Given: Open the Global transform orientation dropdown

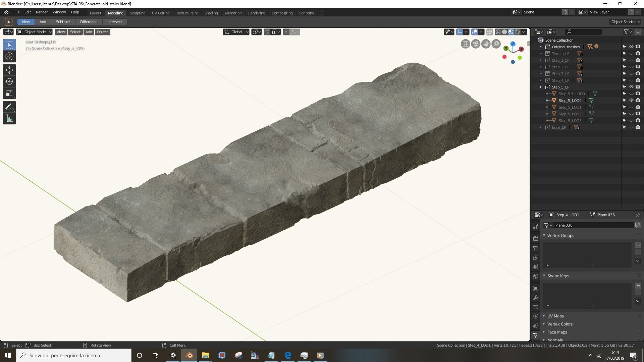Looking at the screenshot, I should [x=236, y=32].
